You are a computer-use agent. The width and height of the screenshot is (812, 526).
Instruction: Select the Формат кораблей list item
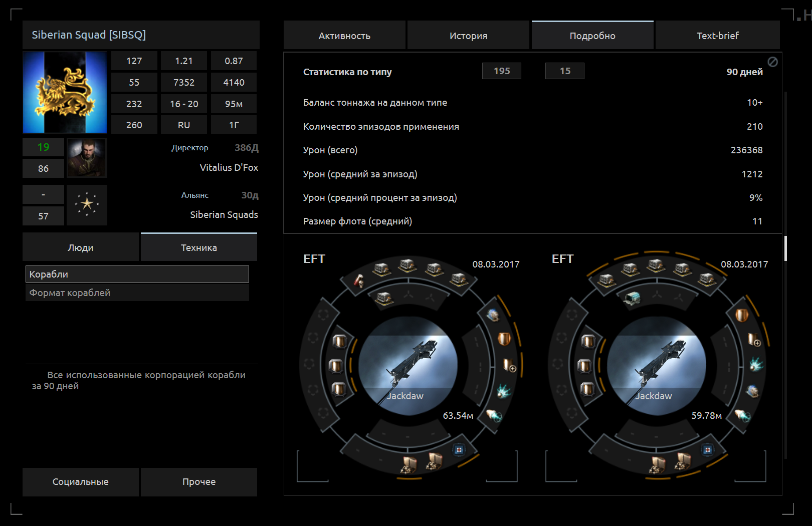point(137,293)
